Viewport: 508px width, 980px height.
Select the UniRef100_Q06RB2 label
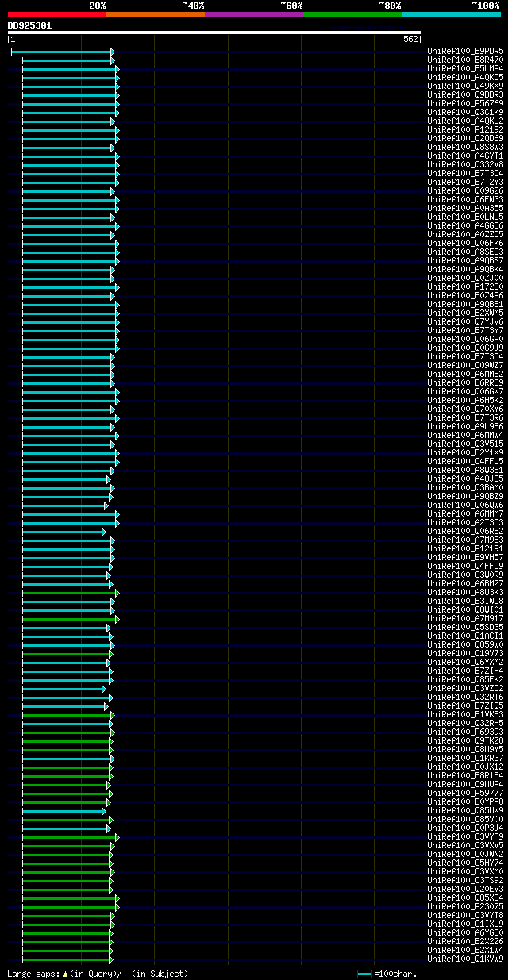(x=465, y=531)
